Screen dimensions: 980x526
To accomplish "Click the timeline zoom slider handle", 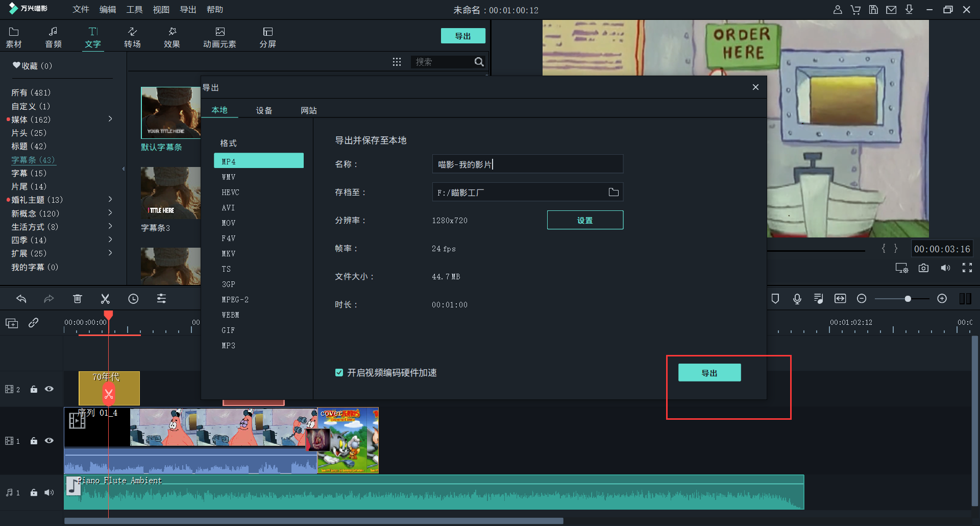I will (x=908, y=299).
